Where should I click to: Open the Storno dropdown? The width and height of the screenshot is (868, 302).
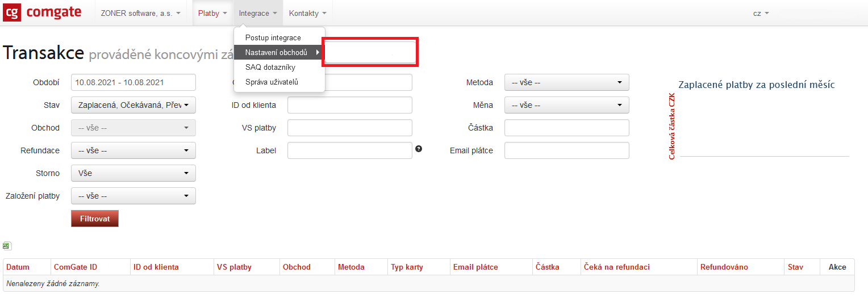pyautogui.click(x=133, y=173)
